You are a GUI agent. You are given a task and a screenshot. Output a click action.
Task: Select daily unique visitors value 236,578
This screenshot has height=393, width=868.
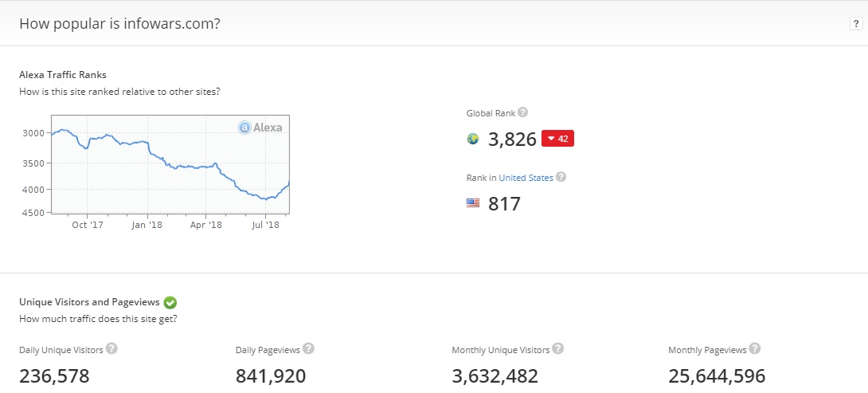click(x=54, y=375)
